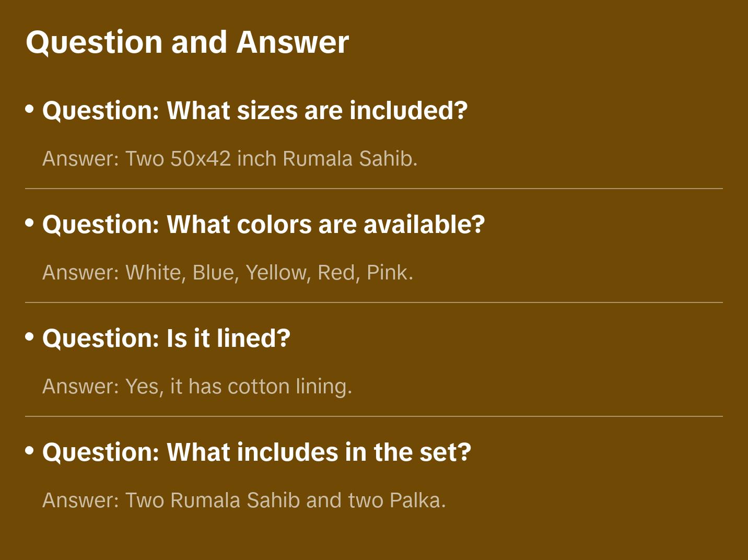The height and width of the screenshot is (560, 748).
Task: Select the bullet next to "Is it lined?"
Action: [x=30, y=336]
